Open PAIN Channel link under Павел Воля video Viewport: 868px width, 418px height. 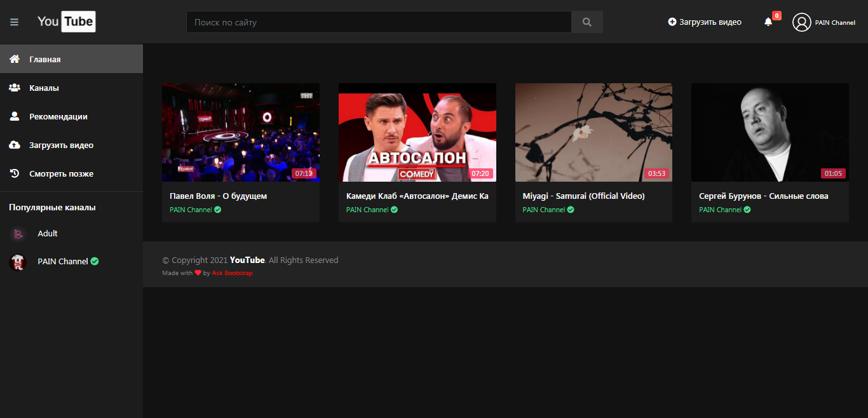click(191, 210)
